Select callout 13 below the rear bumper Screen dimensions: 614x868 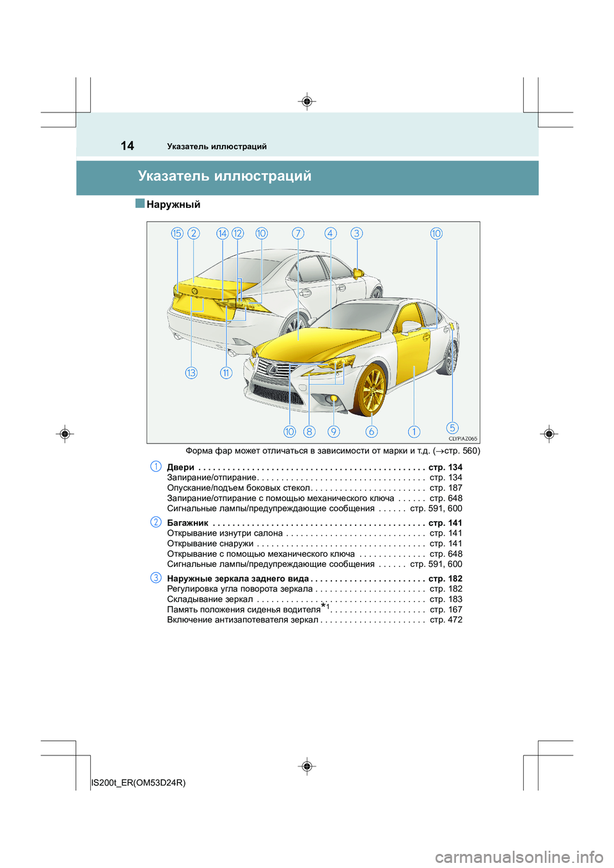pyautogui.click(x=191, y=373)
